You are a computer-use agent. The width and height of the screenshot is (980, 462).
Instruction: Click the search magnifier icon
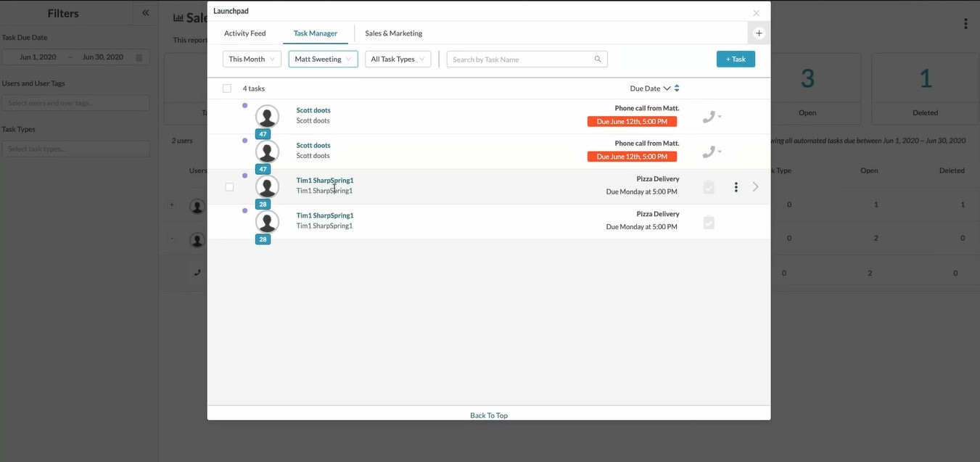598,59
